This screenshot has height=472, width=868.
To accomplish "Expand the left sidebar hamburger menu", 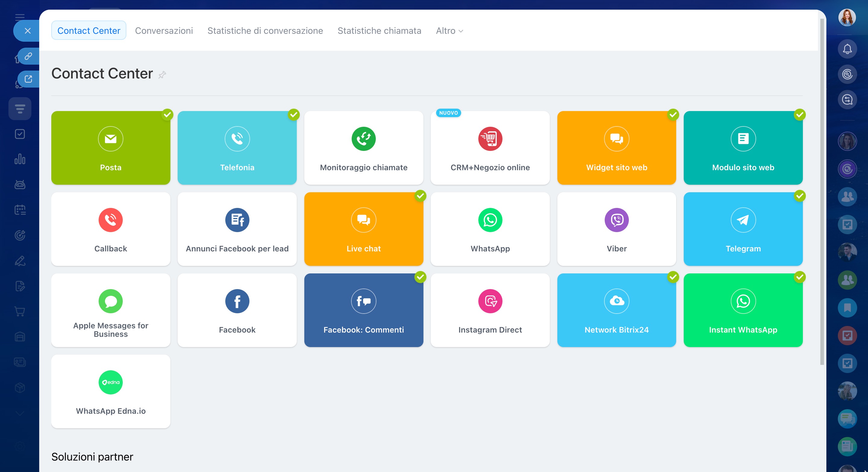I will [20, 17].
